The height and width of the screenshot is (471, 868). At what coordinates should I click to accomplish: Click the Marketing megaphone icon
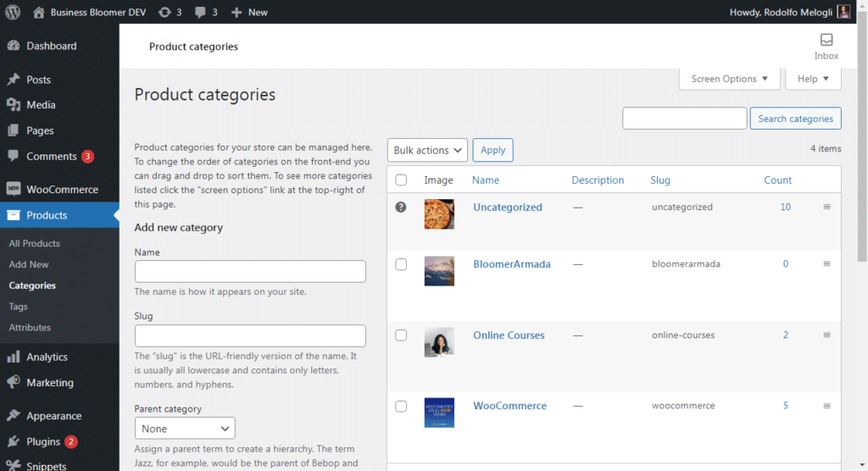coord(14,382)
